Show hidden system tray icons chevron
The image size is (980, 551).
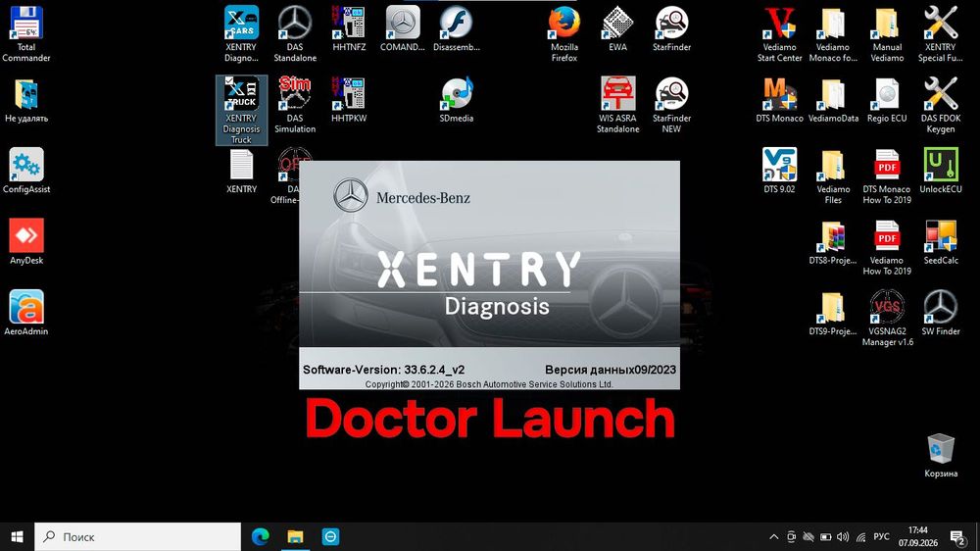(x=774, y=536)
